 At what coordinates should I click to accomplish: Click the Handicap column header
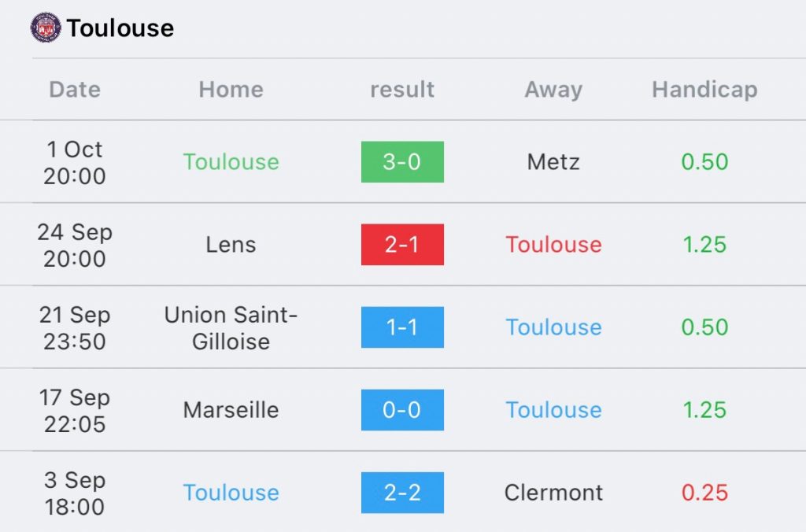[704, 90]
